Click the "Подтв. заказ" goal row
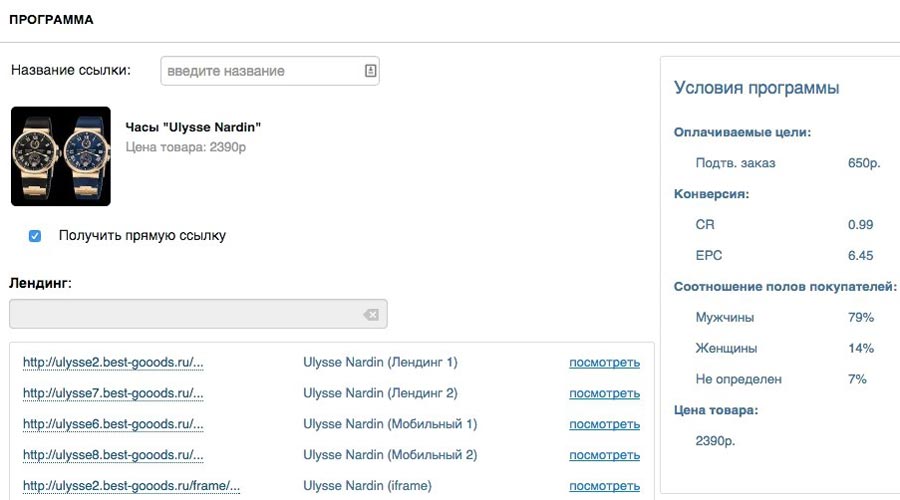 735,163
